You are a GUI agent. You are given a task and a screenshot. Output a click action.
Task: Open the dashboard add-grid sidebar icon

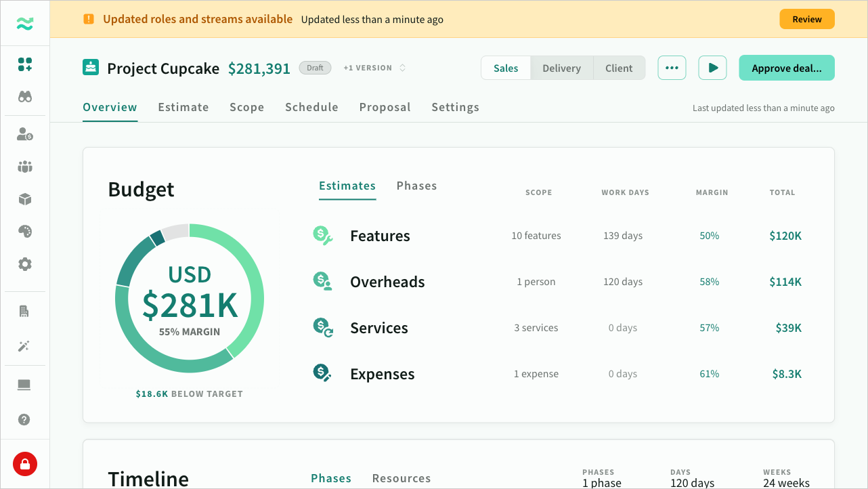click(x=25, y=64)
